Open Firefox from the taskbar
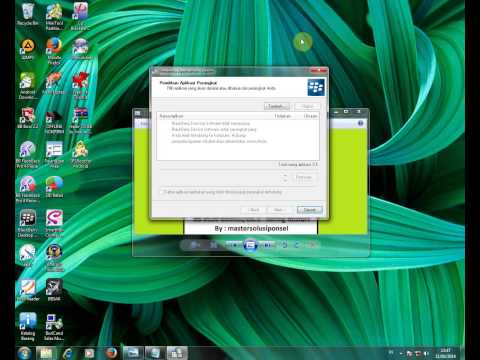 111,353
